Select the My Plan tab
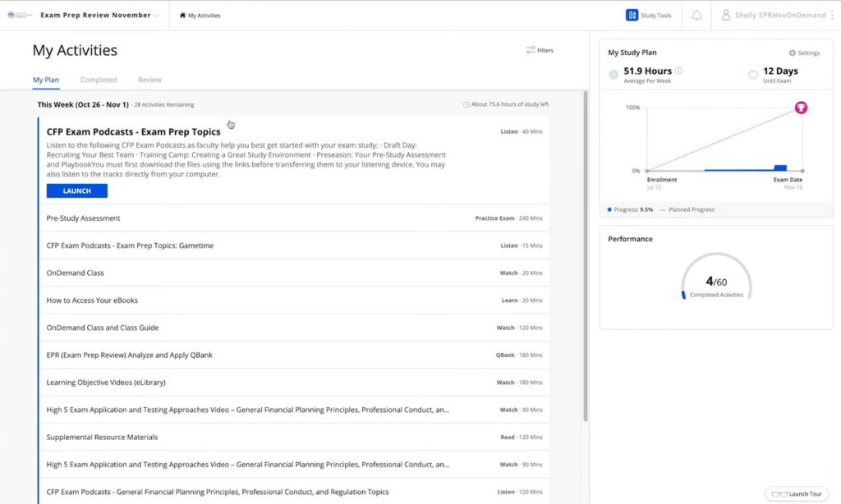The image size is (841, 504). coord(45,80)
